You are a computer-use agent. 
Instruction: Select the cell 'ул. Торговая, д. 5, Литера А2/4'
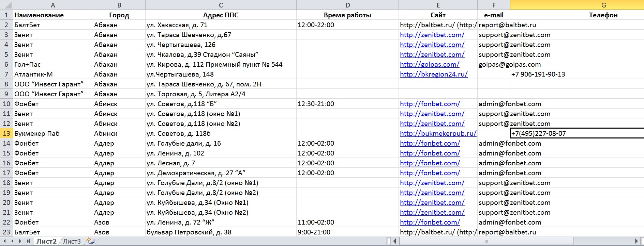(221, 94)
